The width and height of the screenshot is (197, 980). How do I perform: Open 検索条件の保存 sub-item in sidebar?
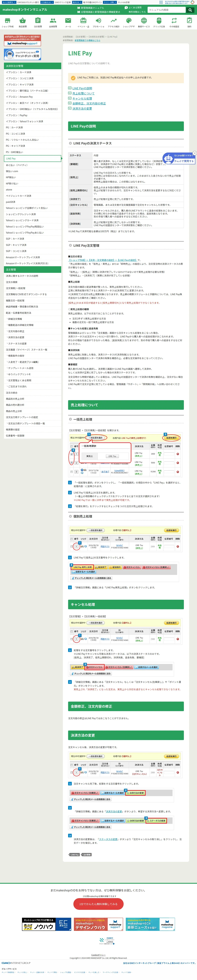tap(32, 356)
